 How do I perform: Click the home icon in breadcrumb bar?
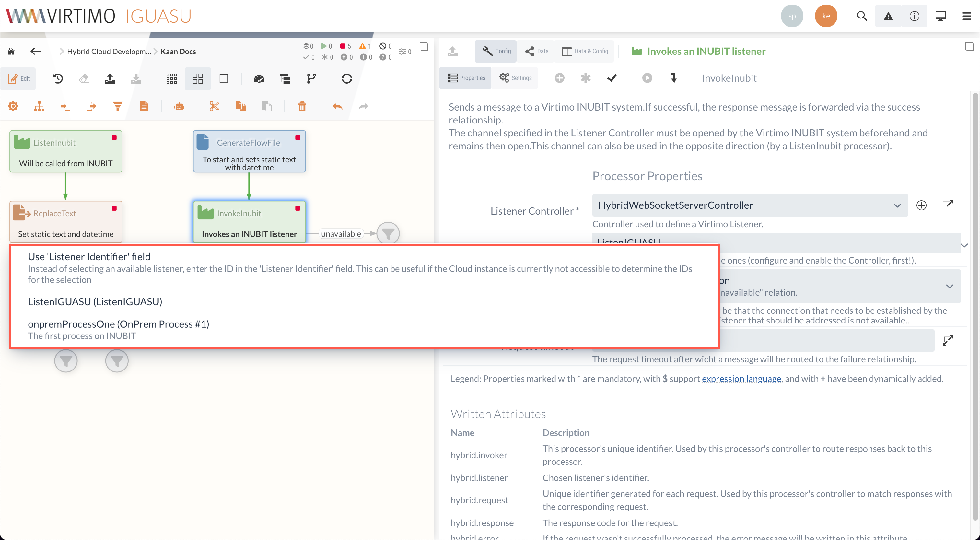coord(11,51)
